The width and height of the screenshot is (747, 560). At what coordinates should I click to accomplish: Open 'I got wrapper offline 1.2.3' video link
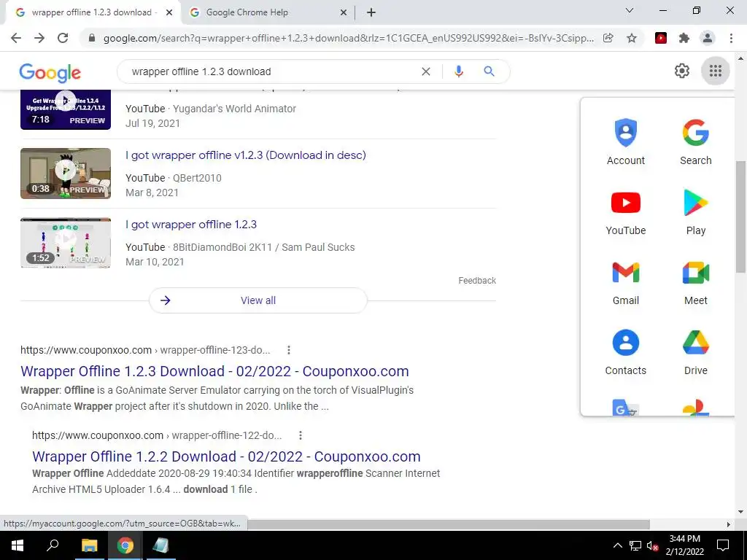[191, 225]
